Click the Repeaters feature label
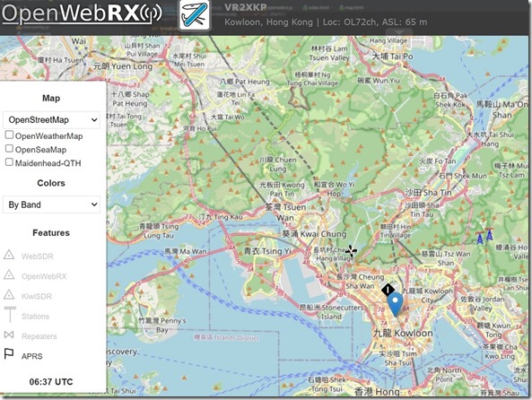Image resolution: width=532 pixels, height=400 pixels. [x=39, y=336]
